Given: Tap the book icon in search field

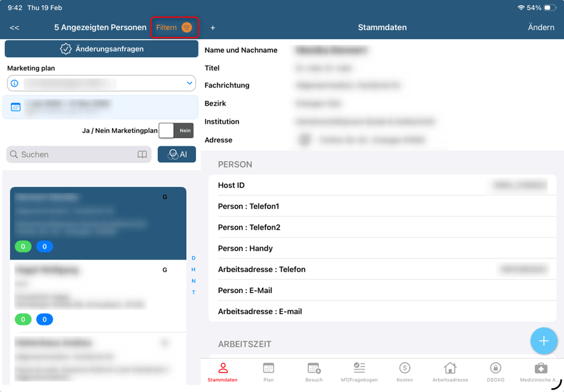Looking at the screenshot, I should coord(143,154).
